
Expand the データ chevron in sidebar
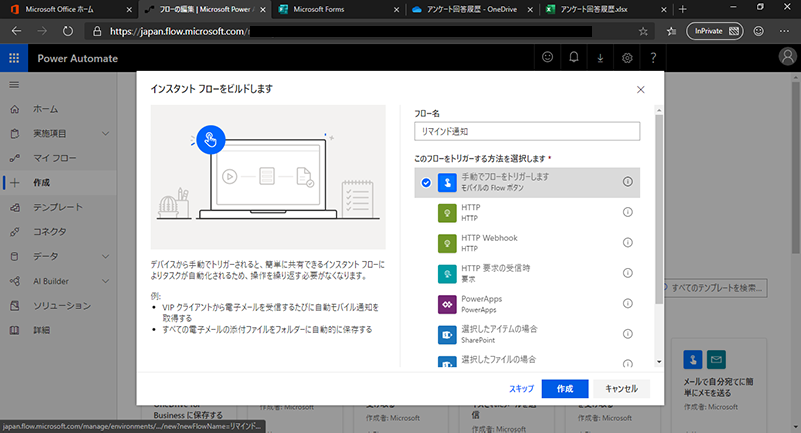pos(105,256)
